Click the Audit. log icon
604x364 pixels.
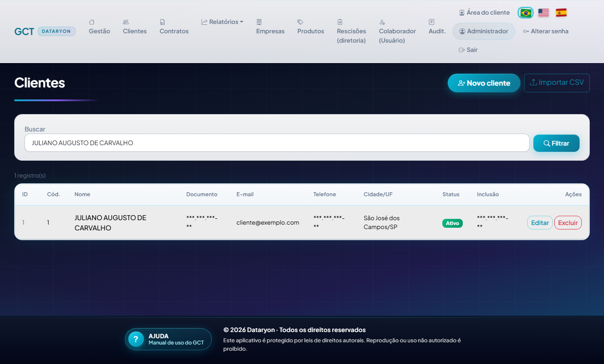[431, 22]
